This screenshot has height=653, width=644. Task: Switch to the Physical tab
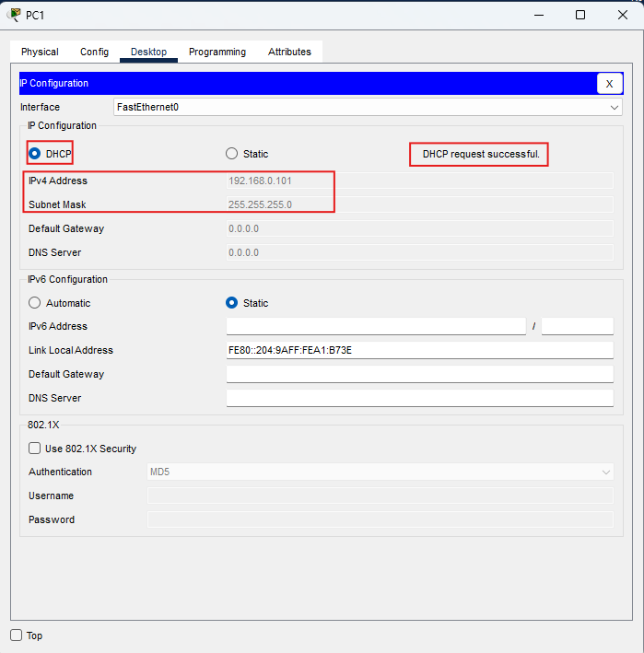[x=40, y=52]
